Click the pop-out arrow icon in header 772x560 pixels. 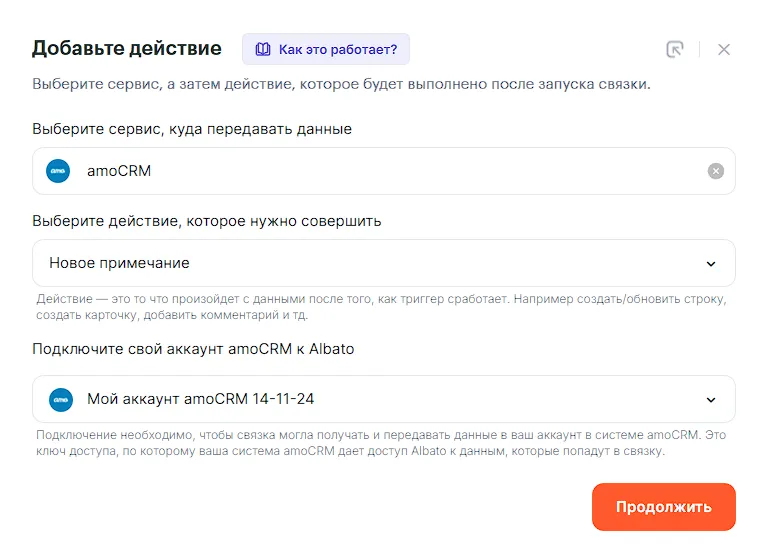click(x=676, y=50)
